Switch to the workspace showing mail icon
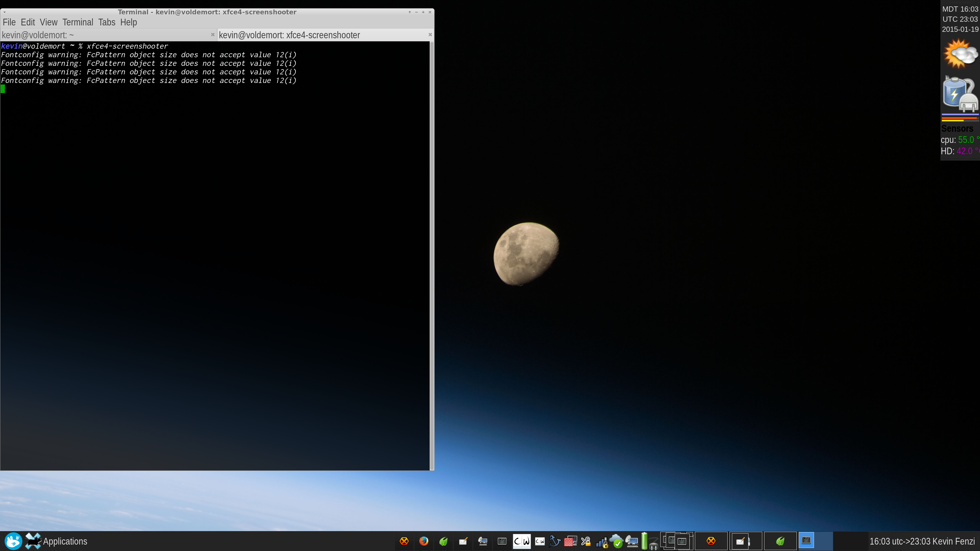980x551 pixels. click(x=746, y=541)
